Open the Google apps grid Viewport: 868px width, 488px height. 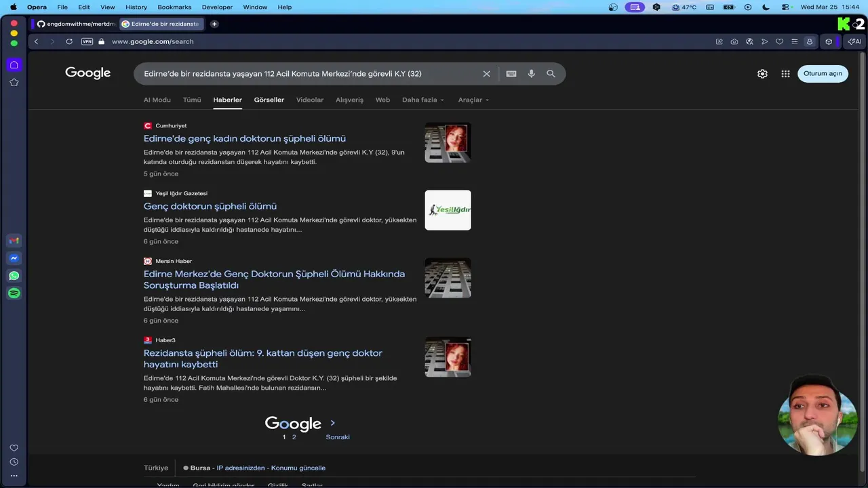pyautogui.click(x=785, y=74)
